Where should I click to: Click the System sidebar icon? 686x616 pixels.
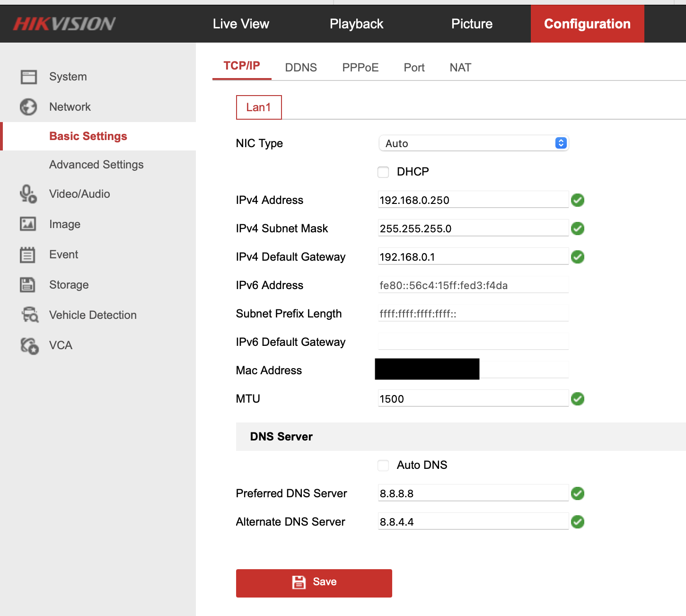pyautogui.click(x=28, y=77)
